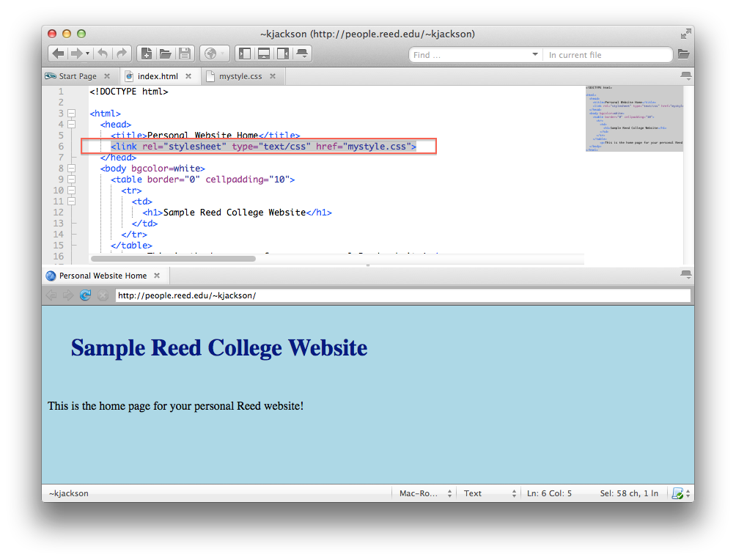
Task: Click the Redo arrow in toolbar
Action: [x=122, y=54]
